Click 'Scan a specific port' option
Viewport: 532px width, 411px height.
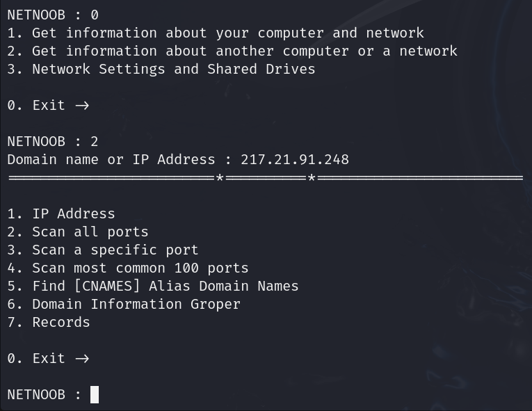(103, 250)
